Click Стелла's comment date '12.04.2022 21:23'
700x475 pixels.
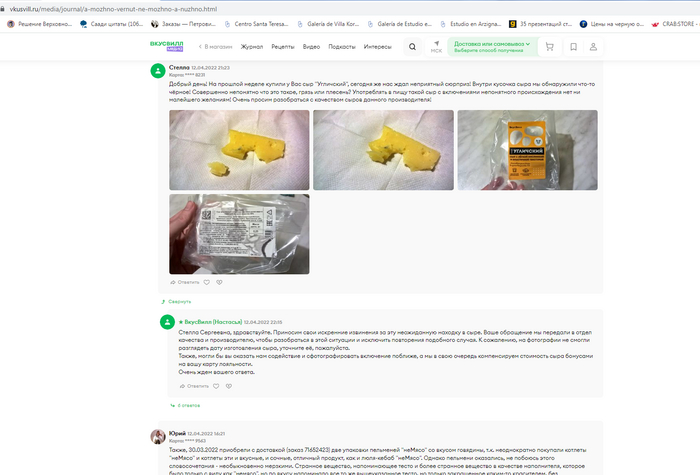pos(211,68)
